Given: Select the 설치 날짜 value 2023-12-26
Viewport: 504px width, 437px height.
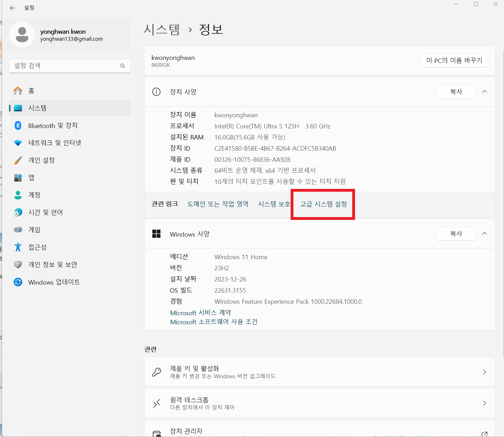Looking at the screenshot, I should click(230, 279).
